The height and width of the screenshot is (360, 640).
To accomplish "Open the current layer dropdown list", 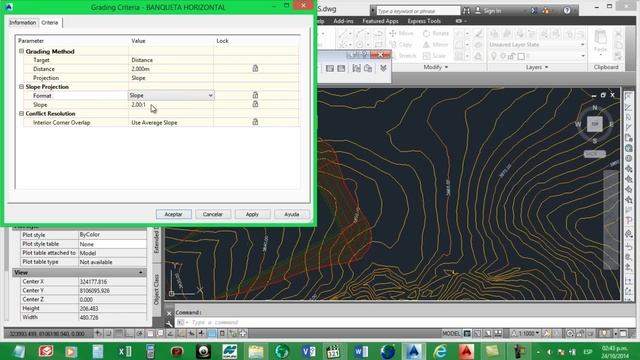I will [582, 56].
